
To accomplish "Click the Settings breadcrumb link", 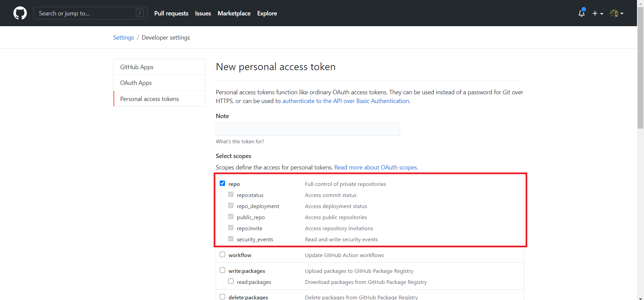I will point(123,38).
